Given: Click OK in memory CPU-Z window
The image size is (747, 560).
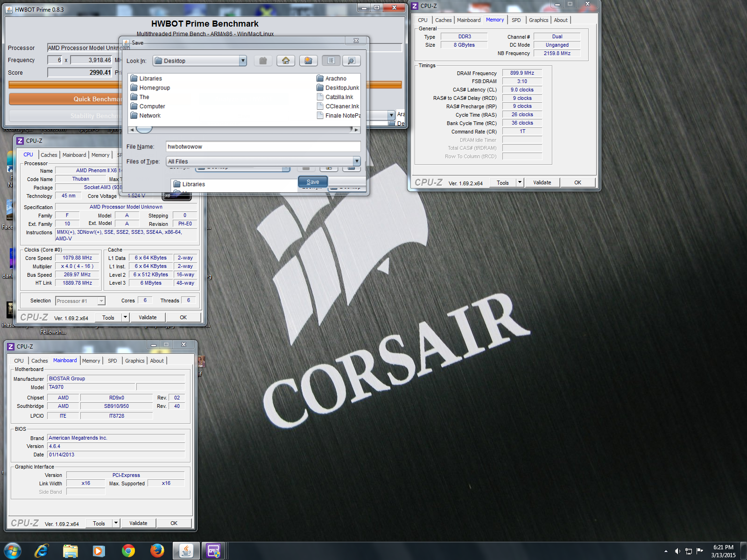Looking at the screenshot, I should pos(578,182).
